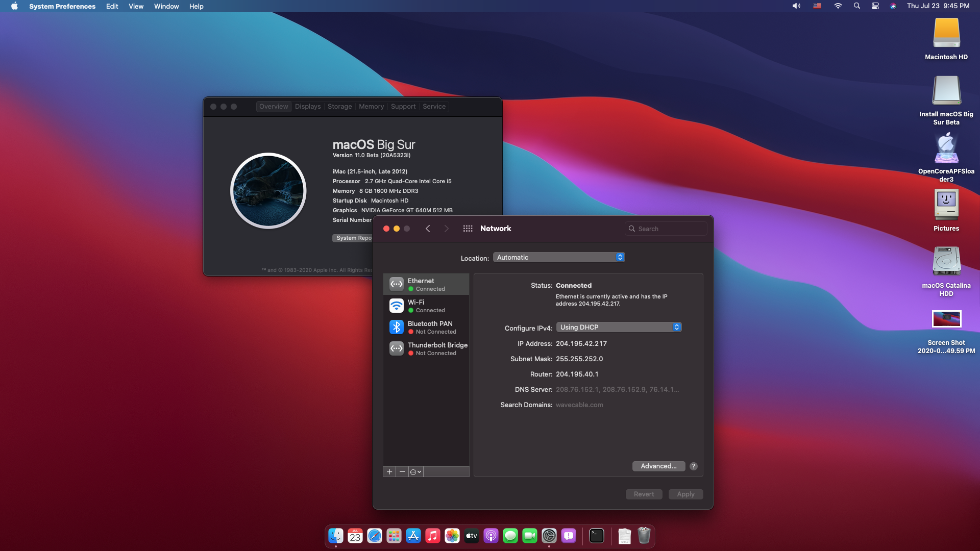Switch to the Storage tab

tap(339, 107)
